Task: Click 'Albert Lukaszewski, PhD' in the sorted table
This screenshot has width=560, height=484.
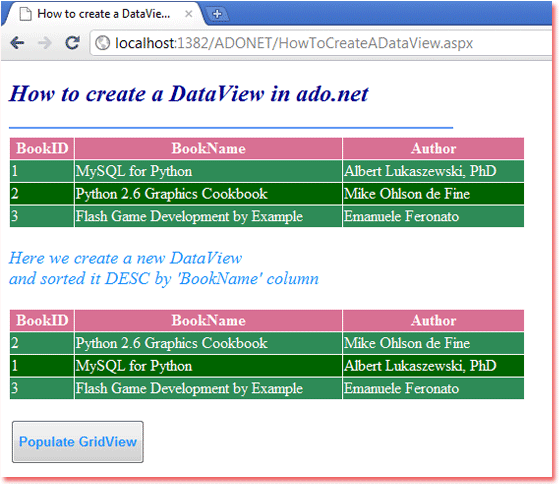Action: 420,366
